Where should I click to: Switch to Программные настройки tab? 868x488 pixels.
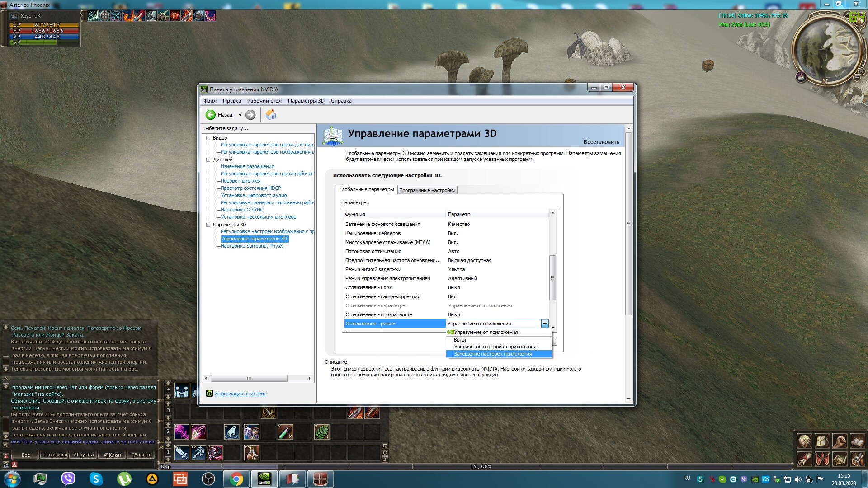[x=427, y=190]
